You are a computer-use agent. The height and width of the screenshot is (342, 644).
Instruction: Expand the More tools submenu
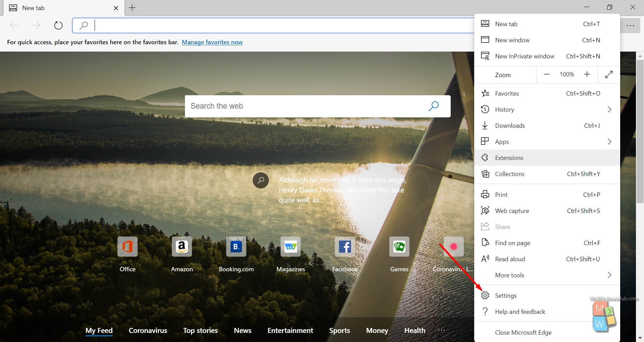coord(609,275)
